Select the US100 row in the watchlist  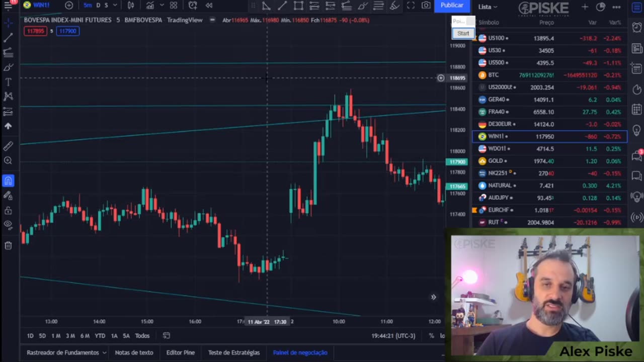pyautogui.click(x=550, y=38)
